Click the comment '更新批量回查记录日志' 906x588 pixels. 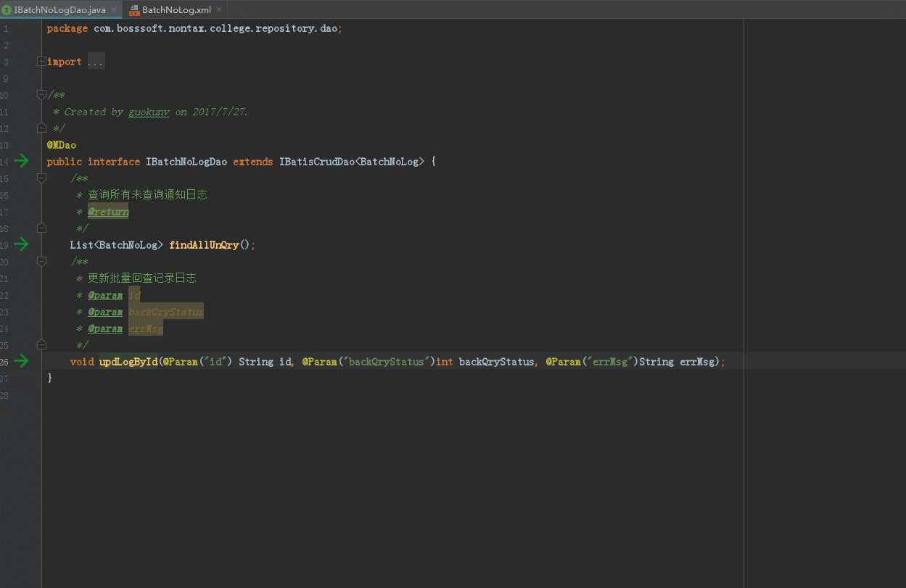tap(142, 278)
